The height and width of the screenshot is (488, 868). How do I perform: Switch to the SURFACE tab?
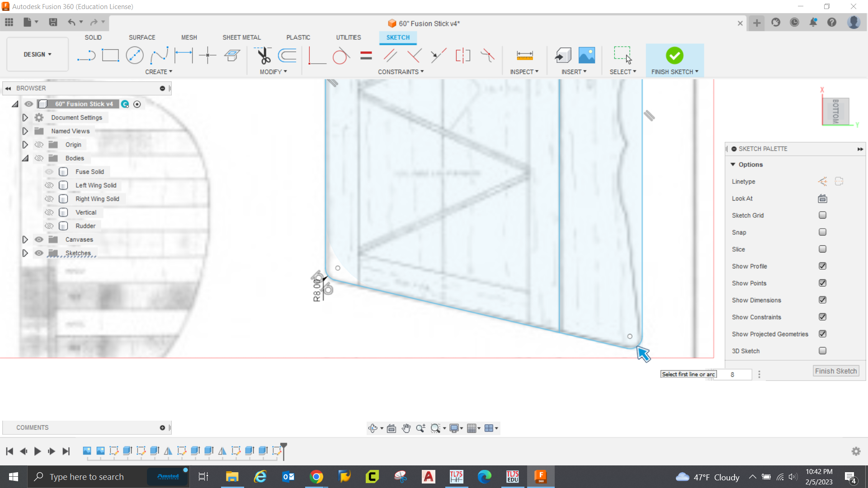click(142, 38)
